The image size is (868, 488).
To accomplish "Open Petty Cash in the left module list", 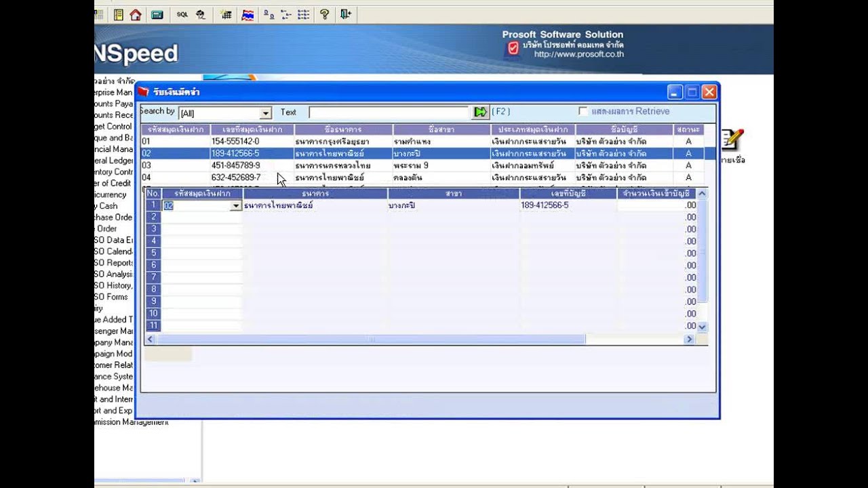I will point(106,206).
